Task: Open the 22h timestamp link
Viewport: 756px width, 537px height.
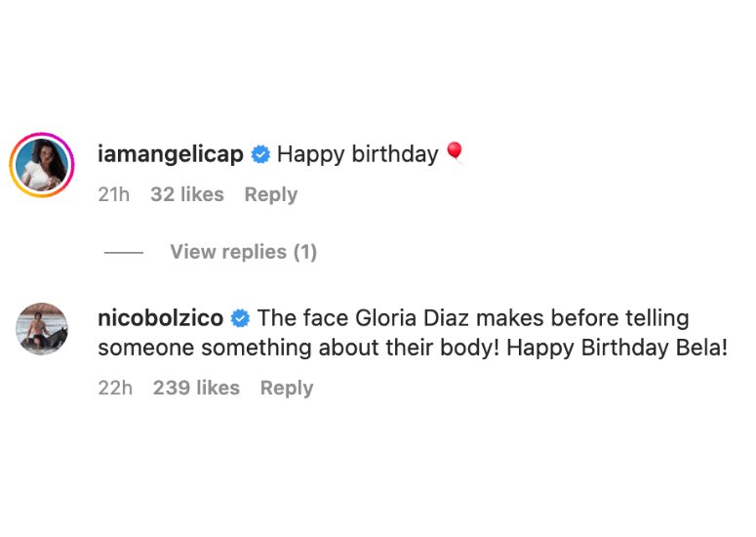Action: pos(115,388)
